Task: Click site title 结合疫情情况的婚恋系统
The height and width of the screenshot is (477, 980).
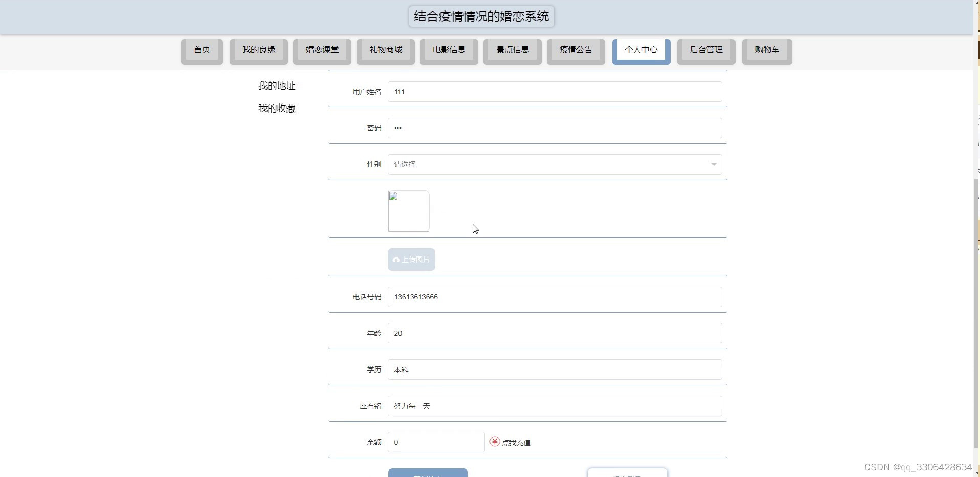Action: (x=482, y=16)
